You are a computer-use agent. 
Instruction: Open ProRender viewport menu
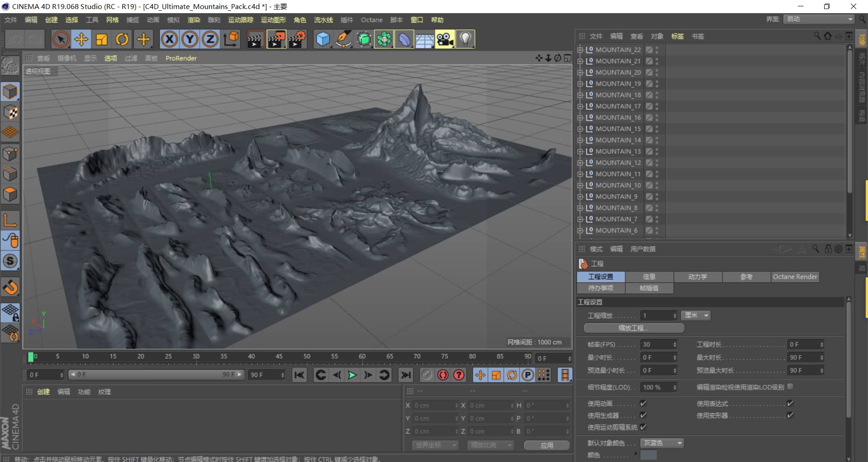pos(181,58)
